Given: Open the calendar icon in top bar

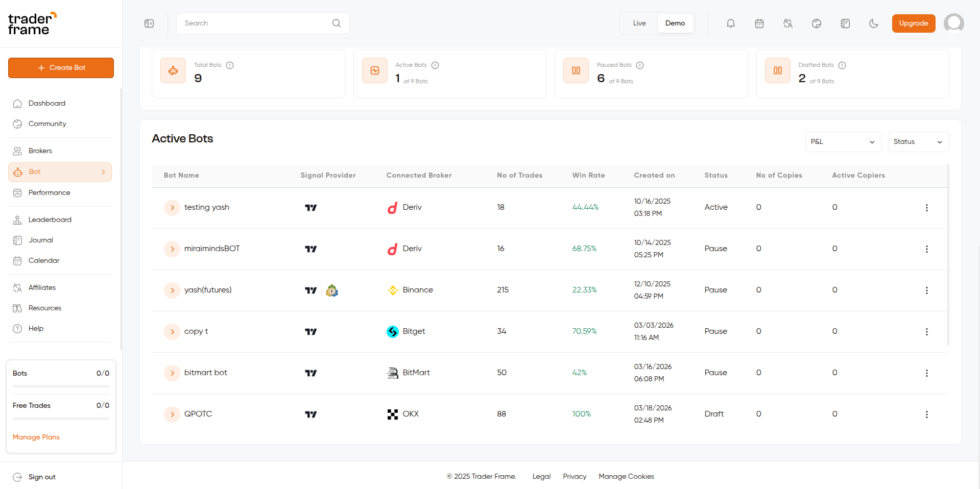Looking at the screenshot, I should (759, 23).
